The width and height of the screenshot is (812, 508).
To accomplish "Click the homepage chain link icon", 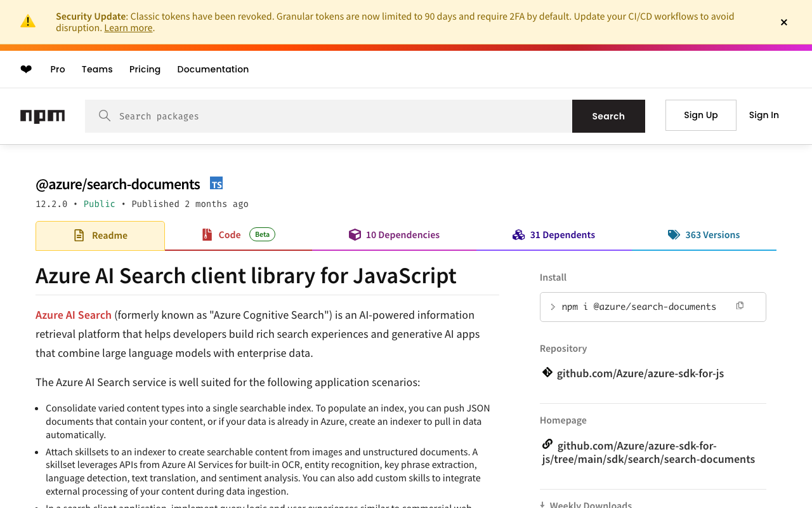I will pos(547,444).
